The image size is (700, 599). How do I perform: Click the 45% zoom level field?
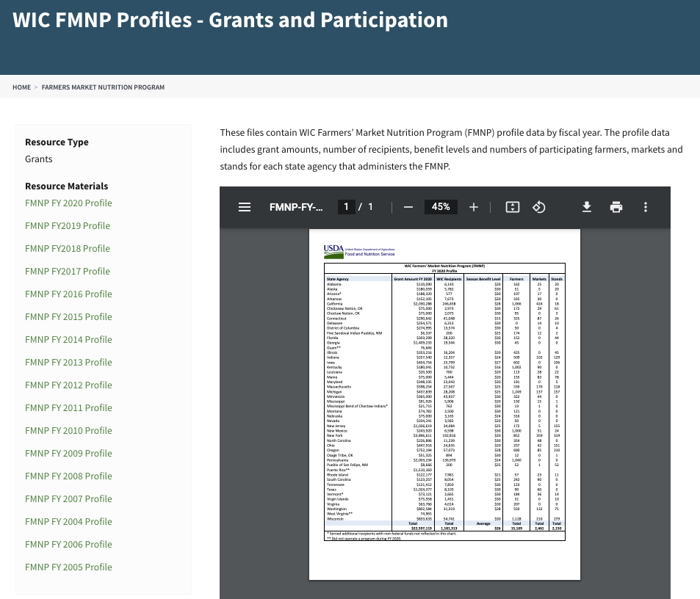click(441, 207)
